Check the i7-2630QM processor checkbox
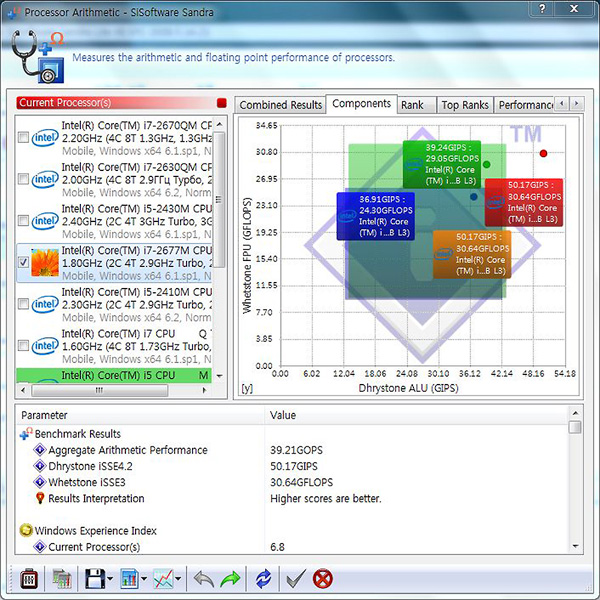 click(23, 179)
